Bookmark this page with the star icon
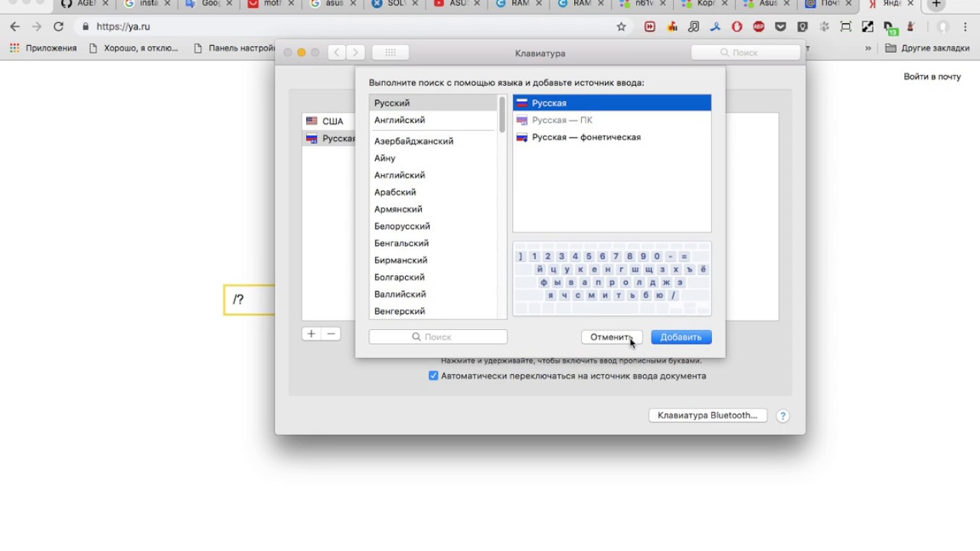 (621, 27)
